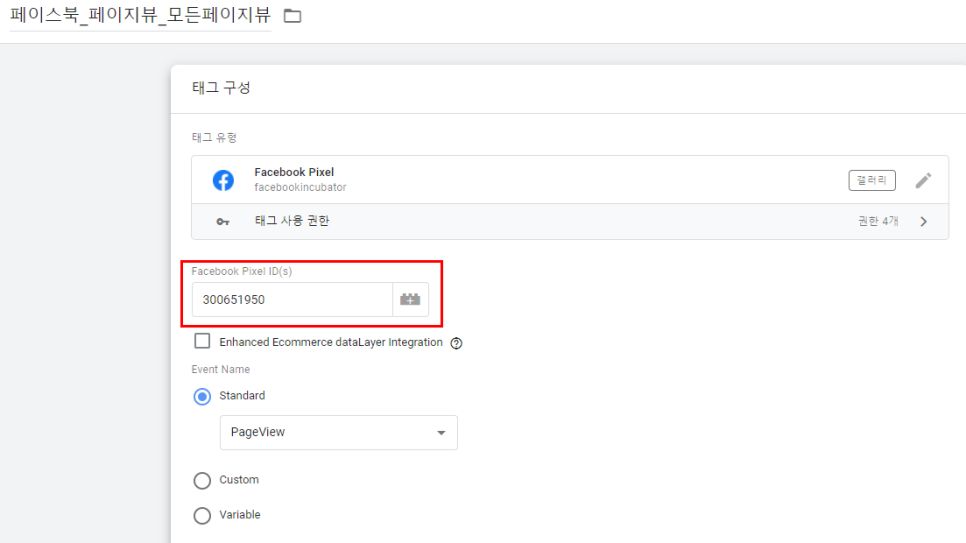The height and width of the screenshot is (543, 966).
Task: Click the Facebook logo icon in tag type
Action: click(223, 180)
